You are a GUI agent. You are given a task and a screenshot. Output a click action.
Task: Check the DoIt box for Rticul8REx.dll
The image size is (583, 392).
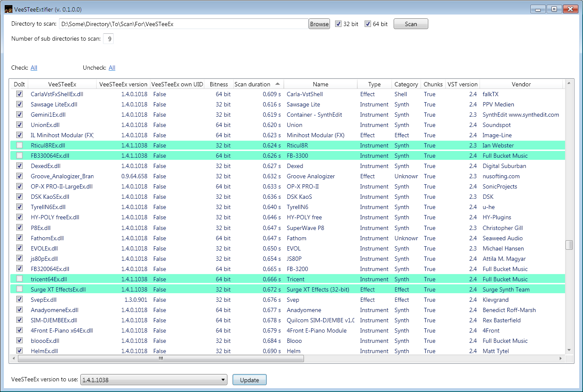pyautogui.click(x=19, y=145)
